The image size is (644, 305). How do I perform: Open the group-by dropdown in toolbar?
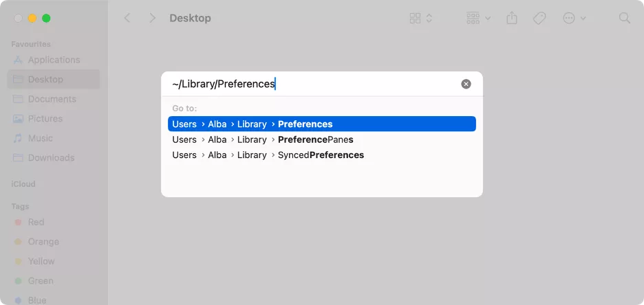(478, 18)
